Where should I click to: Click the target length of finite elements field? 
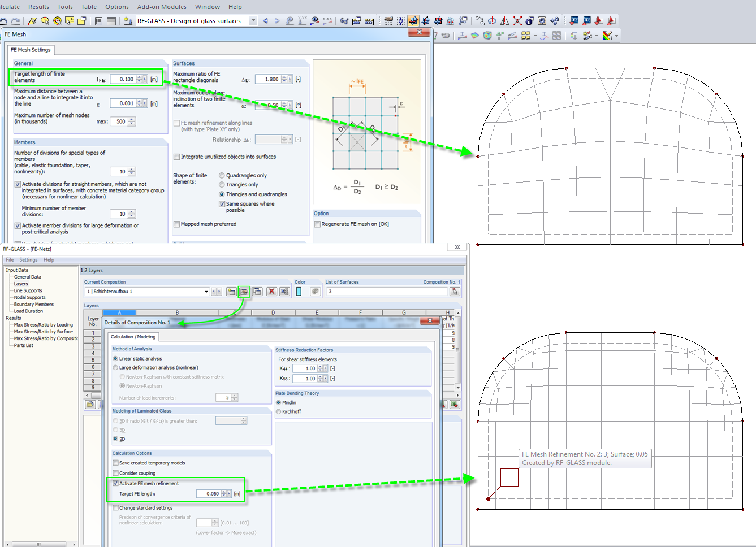coord(123,80)
